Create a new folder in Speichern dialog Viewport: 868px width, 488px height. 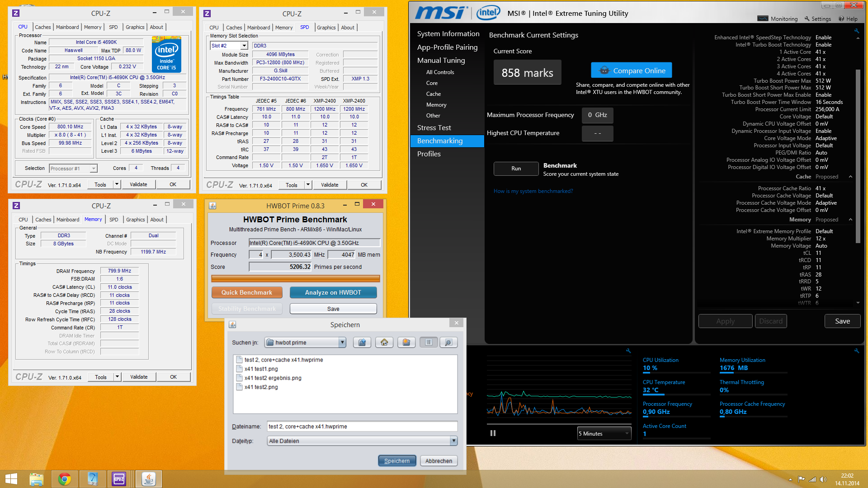click(x=406, y=343)
